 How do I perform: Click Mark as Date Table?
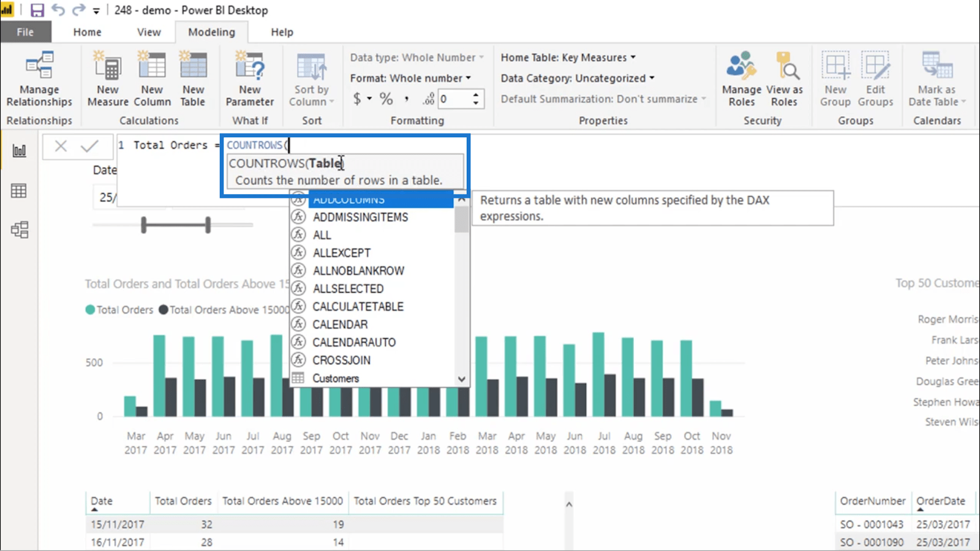tap(937, 80)
